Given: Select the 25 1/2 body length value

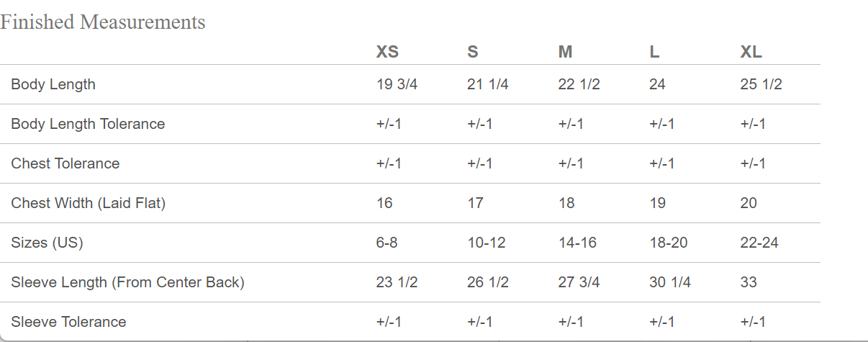Looking at the screenshot, I should [x=761, y=84].
